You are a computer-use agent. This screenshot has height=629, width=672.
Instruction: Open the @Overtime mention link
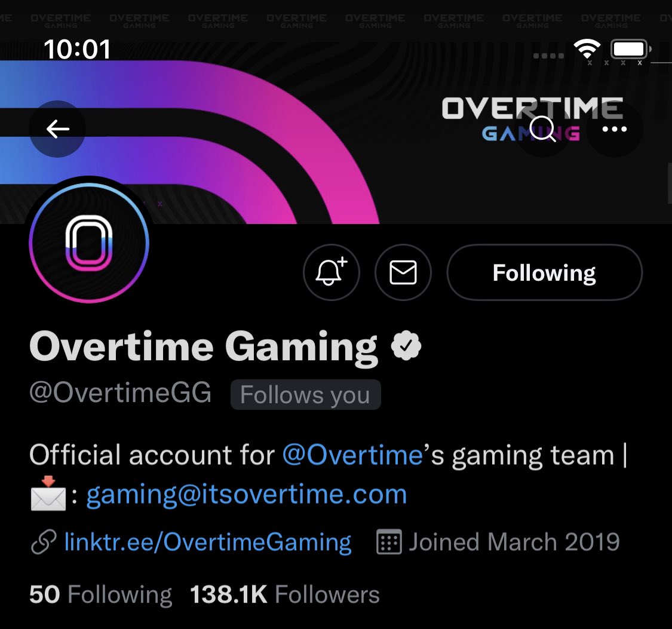pos(352,455)
